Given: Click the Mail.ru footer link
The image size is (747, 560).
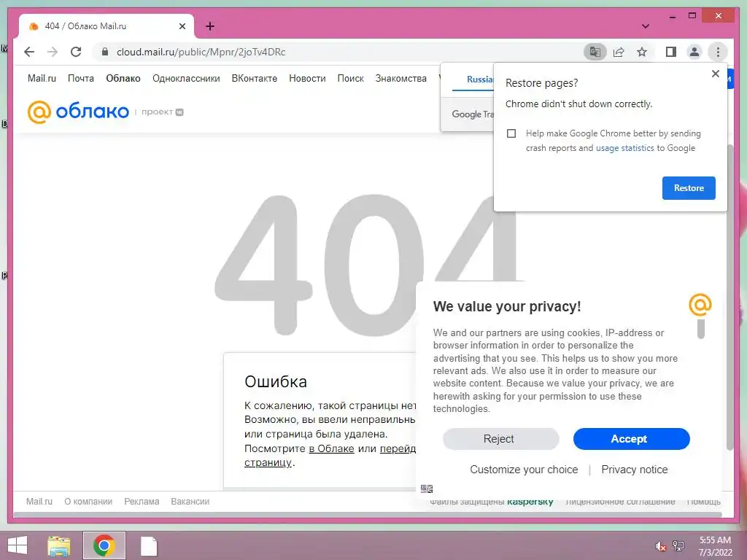Looking at the screenshot, I should [39, 502].
